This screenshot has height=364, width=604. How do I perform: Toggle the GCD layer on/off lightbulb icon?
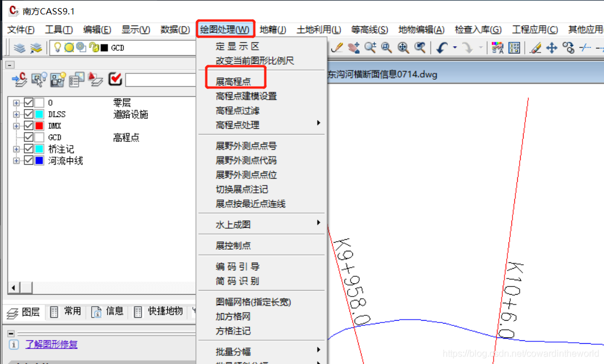click(x=57, y=47)
